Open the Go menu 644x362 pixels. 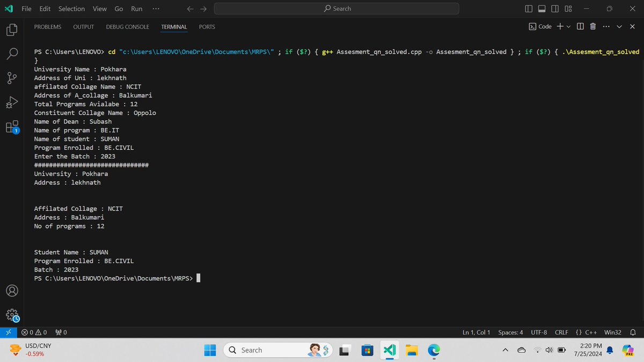119,9
